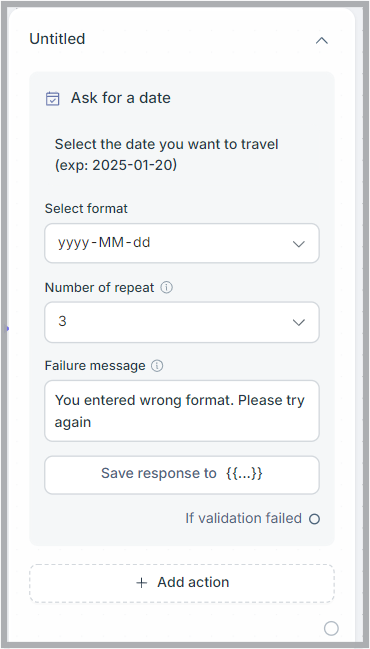Click info icon next to Failure message
370x649 pixels.
click(x=157, y=366)
